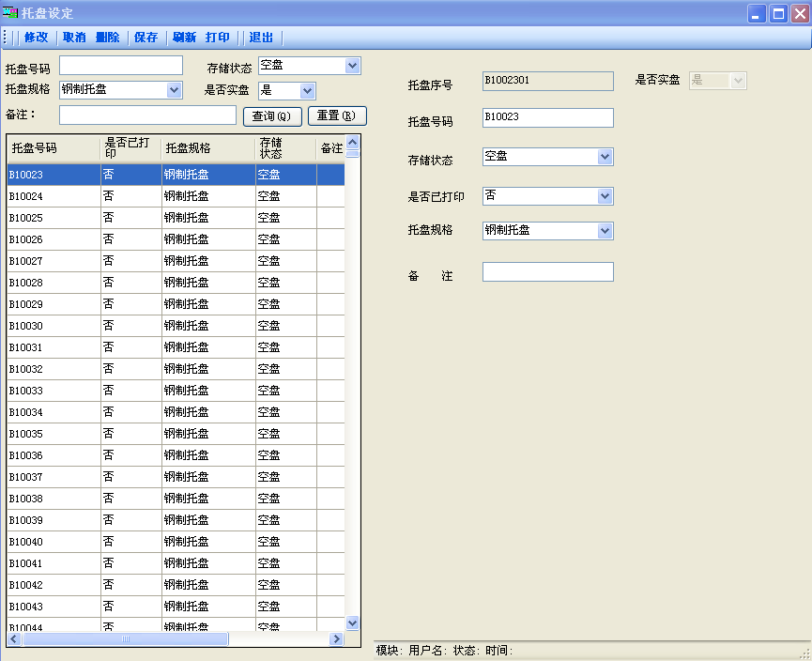Click the 托盘号码 column header
Image resolution: width=812 pixels, height=661 pixels.
tap(54, 148)
